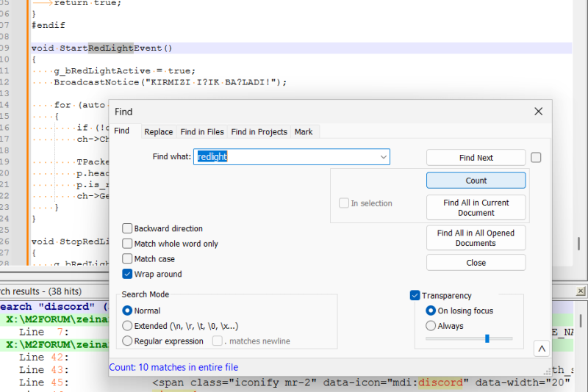Select Extended search mode
The image size is (588, 392).
(x=128, y=326)
